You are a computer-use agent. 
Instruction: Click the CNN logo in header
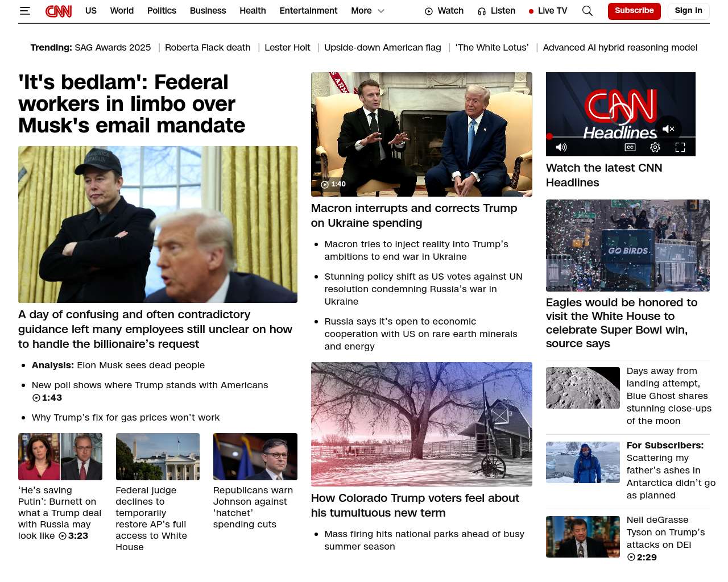coord(59,11)
